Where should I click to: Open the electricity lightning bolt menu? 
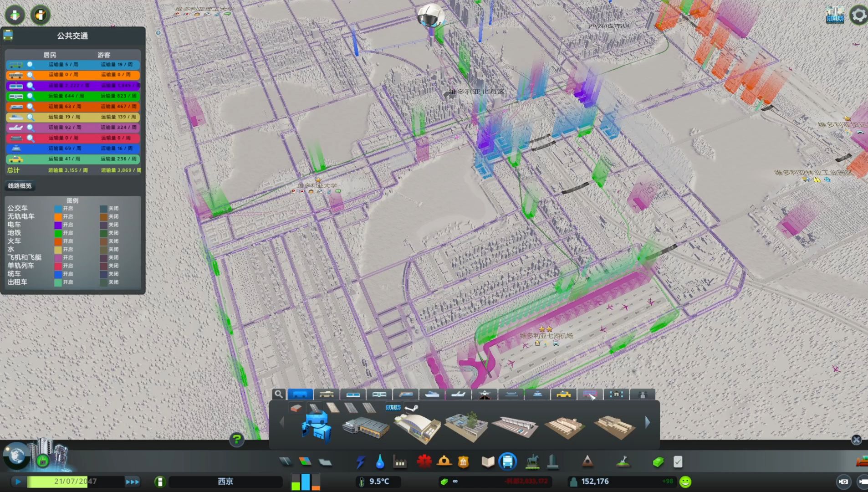(x=361, y=462)
